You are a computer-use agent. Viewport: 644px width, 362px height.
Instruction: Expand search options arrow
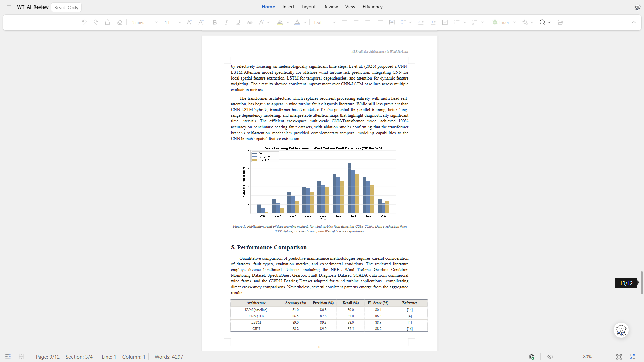coord(549,22)
